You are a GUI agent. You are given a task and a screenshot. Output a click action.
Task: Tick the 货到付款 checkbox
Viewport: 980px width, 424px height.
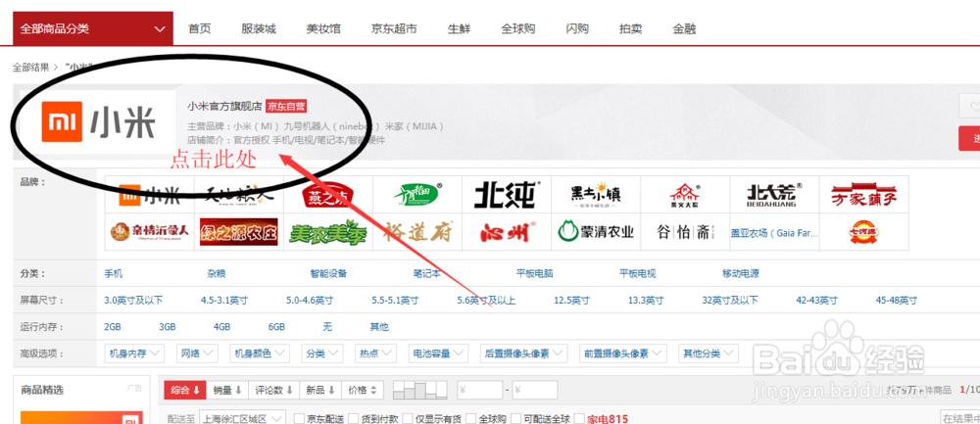tap(354, 418)
